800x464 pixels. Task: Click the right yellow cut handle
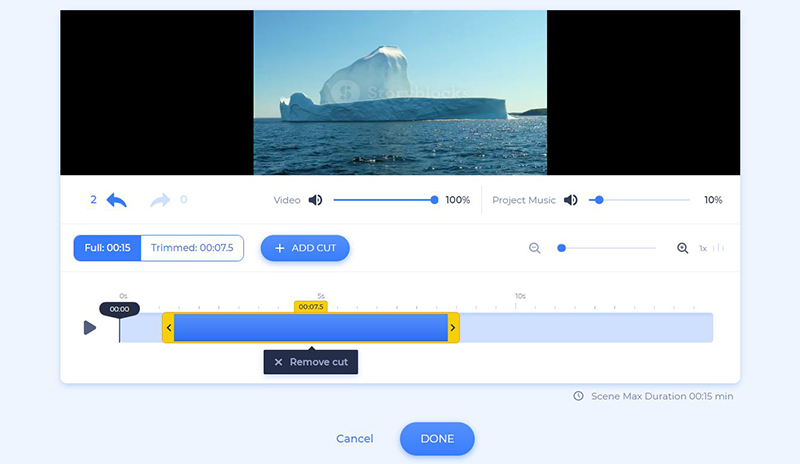click(x=453, y=328)
